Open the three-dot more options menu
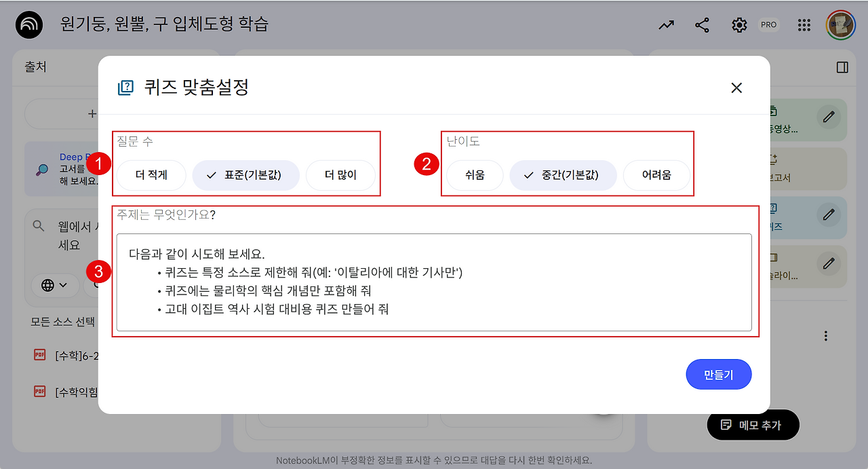Screen dimensions: 868x469 (x=825, y=336)
